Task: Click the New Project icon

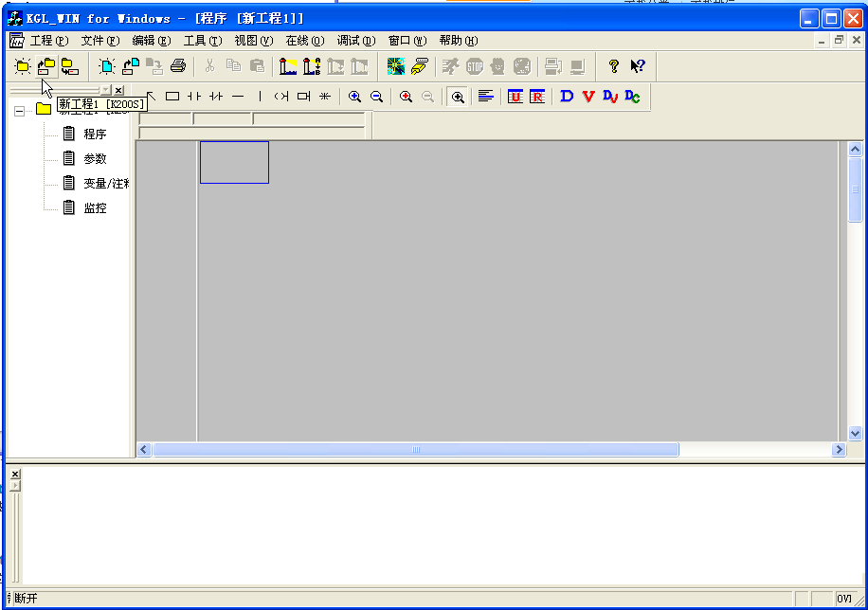Action: [23, 66]
